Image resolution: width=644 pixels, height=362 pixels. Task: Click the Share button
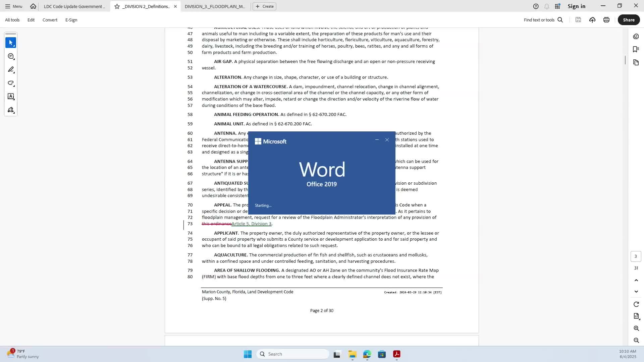(x=628, y=20)
